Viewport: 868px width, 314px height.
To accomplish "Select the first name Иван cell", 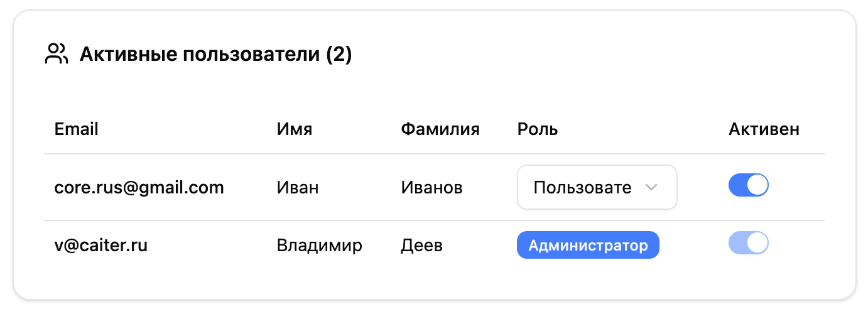I will click(x=298, y=187).
